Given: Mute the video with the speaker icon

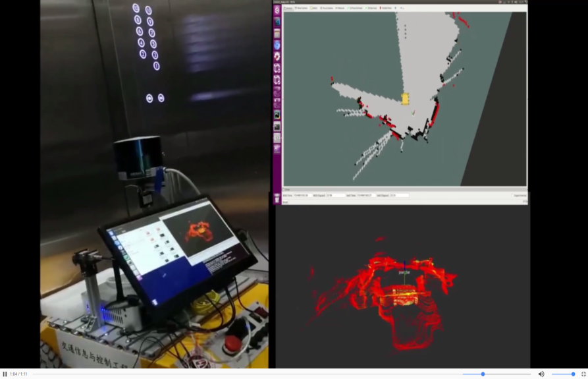Looking at the screenshot, I should tap(541, 374).
